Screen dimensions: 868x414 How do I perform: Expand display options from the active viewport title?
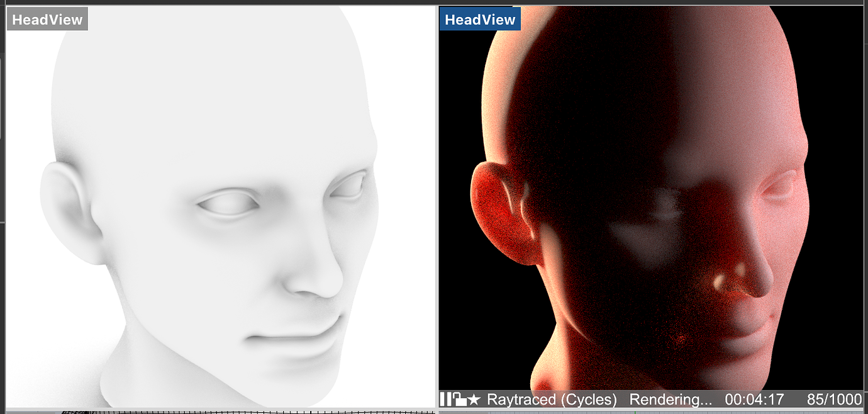[480, 18]
